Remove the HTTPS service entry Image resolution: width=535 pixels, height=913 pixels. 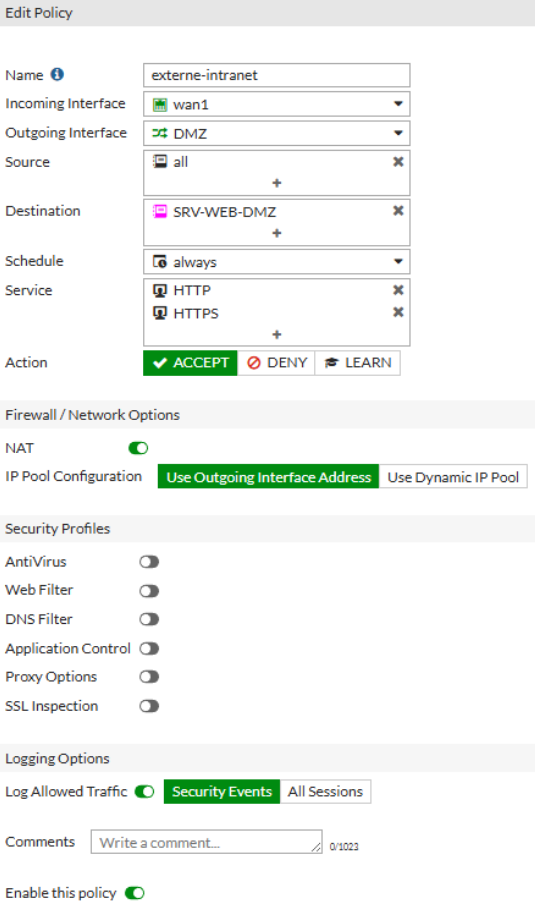(x=398, y=312)
